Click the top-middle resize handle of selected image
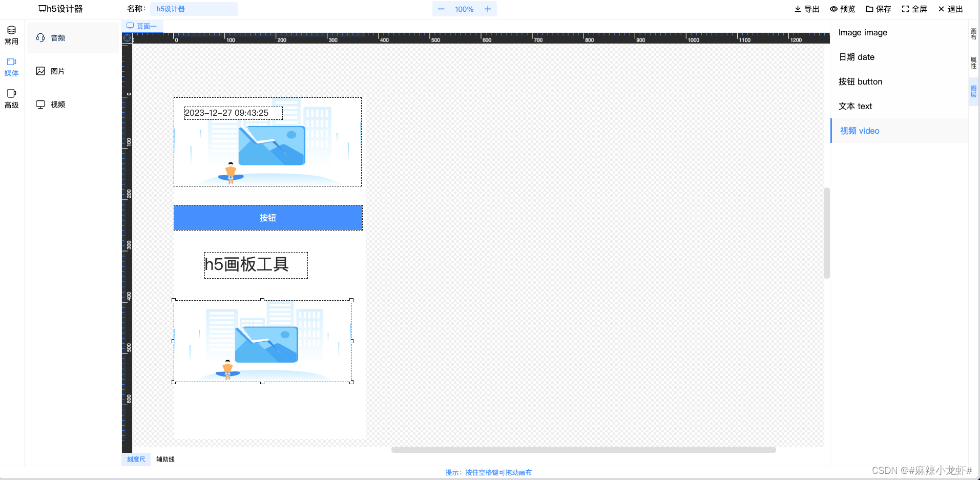The width and height of the screenshot is (980, 480). (x=262, y=300)
